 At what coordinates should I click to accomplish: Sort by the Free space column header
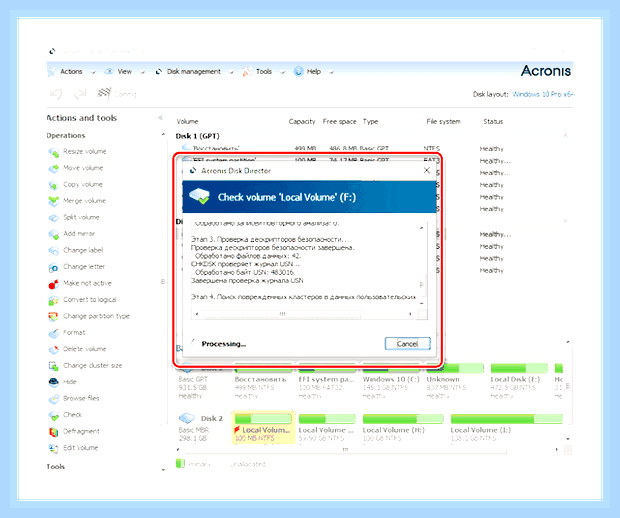coord(339,121)
